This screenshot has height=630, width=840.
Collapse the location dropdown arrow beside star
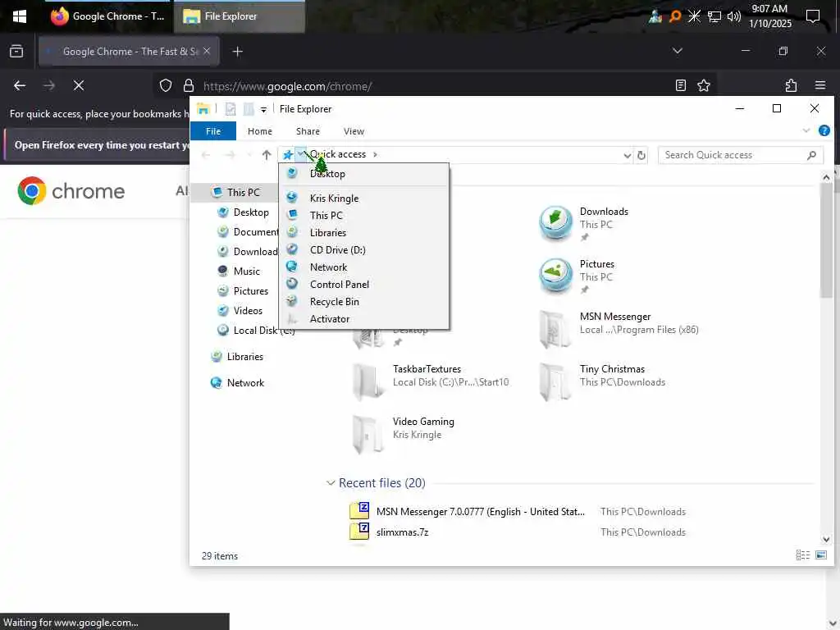[300, 153]
